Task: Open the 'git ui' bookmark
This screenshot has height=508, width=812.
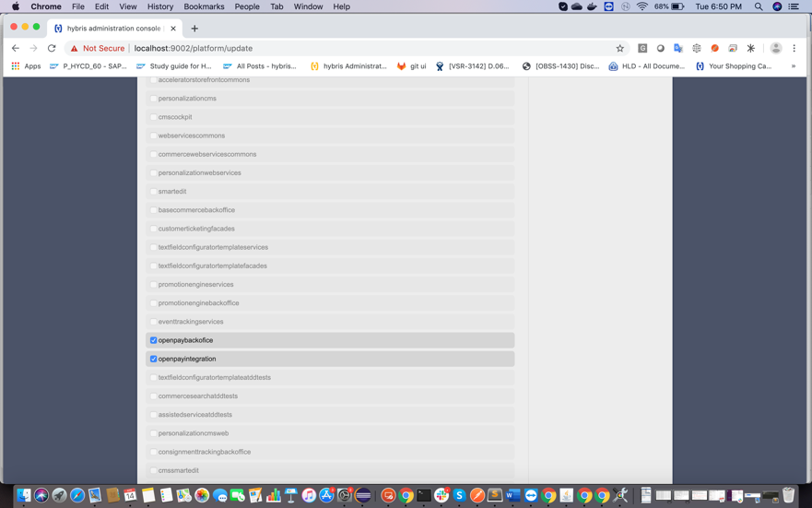Action: click(411, 66)
